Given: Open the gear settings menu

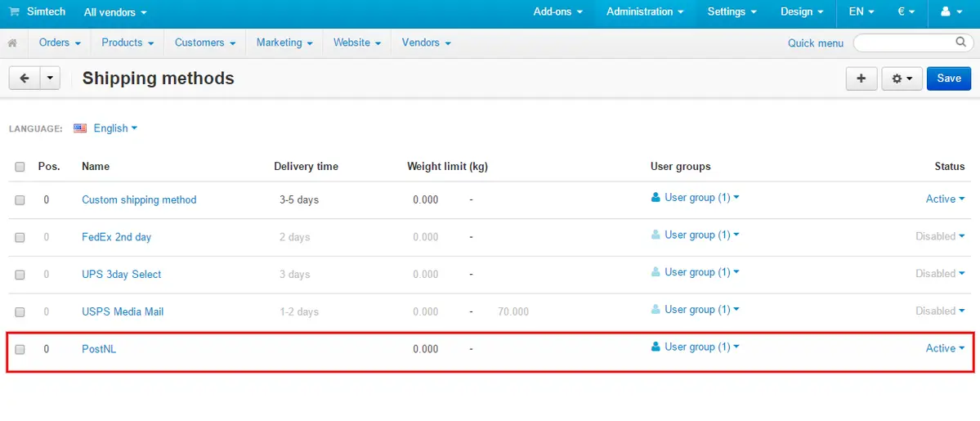Looking at the screenshot, I should click(x=902, y=78).
